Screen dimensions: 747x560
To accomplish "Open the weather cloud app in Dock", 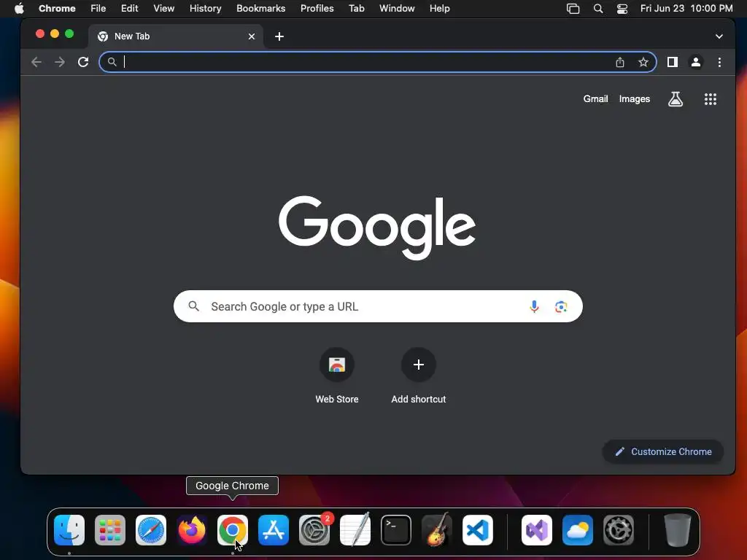I will (578, 530).
